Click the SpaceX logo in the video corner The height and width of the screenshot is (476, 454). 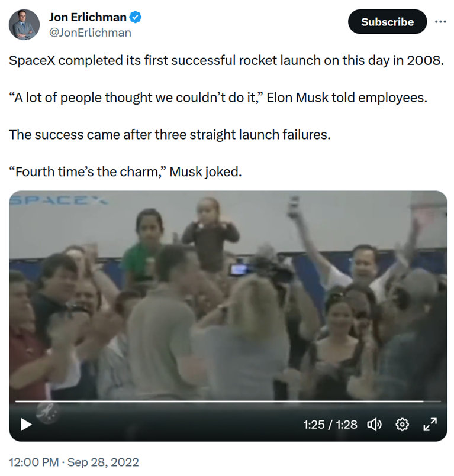tap(58, 201)
